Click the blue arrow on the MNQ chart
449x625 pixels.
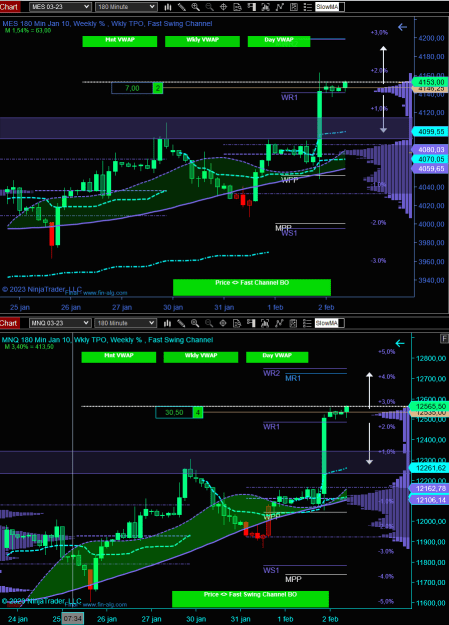(400, 343)
